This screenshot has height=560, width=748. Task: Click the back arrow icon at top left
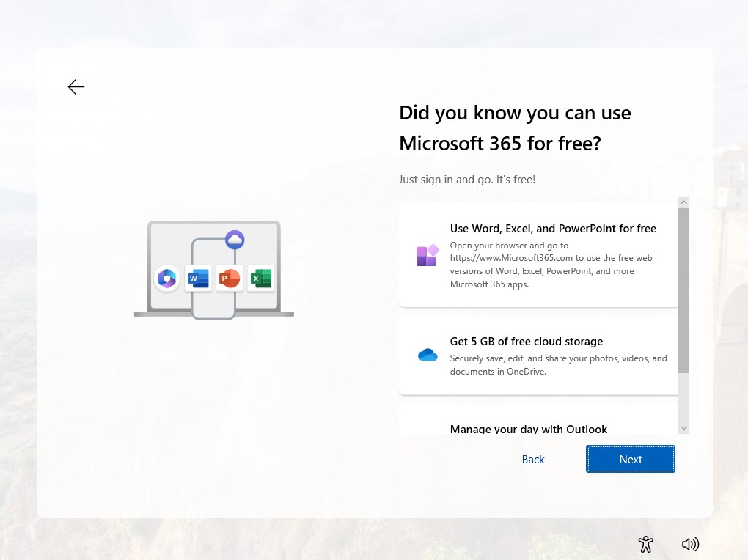[x=76, y=86]
